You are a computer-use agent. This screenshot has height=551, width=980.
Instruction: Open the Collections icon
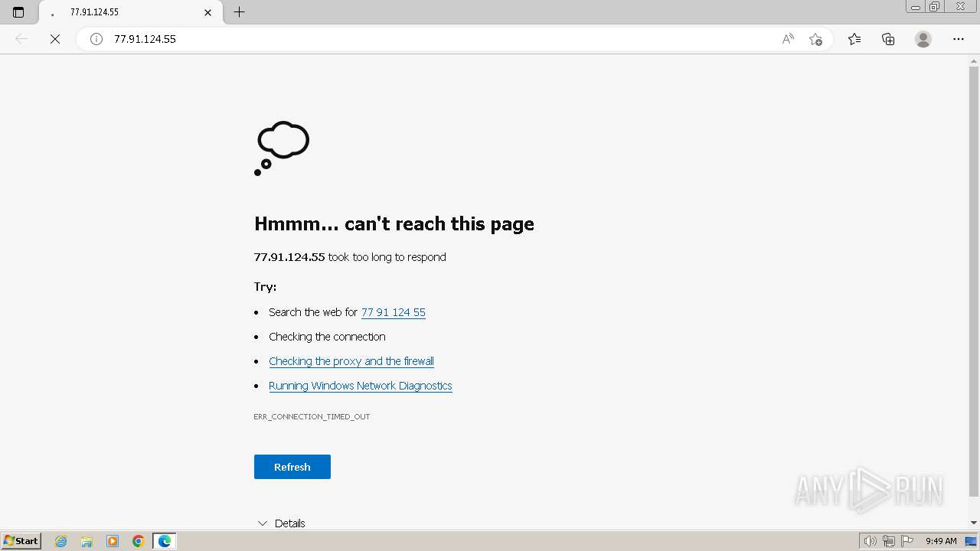tap(888, 39)
